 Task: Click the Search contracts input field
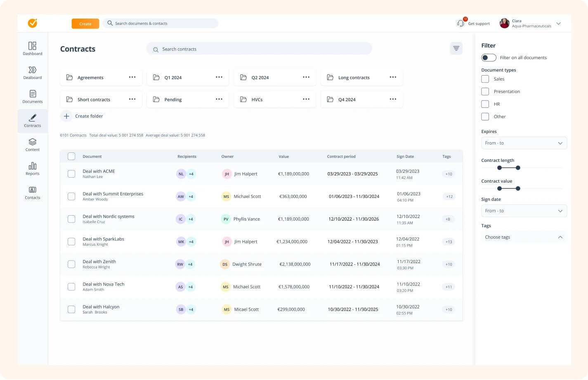[259, 48]
